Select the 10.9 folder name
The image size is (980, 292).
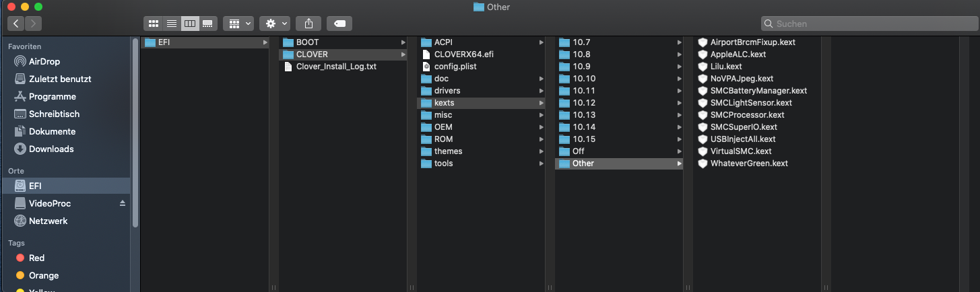click(581, 67)
